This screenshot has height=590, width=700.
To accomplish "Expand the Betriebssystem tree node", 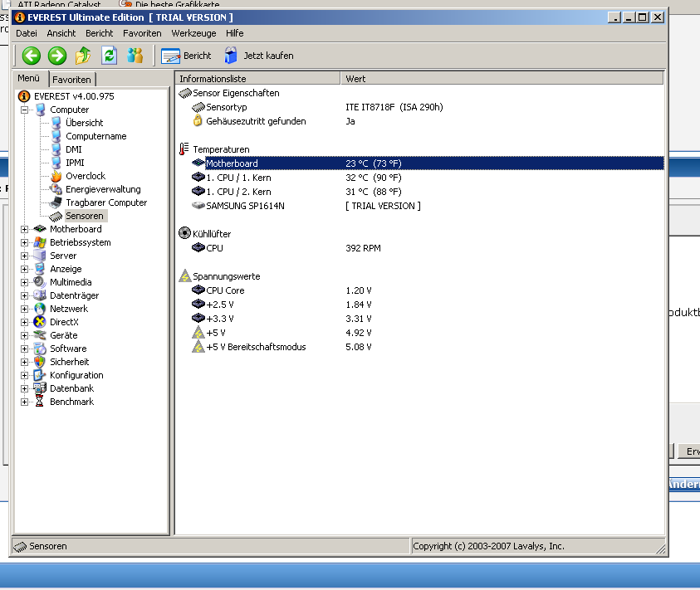I will [x=25, y=243].
